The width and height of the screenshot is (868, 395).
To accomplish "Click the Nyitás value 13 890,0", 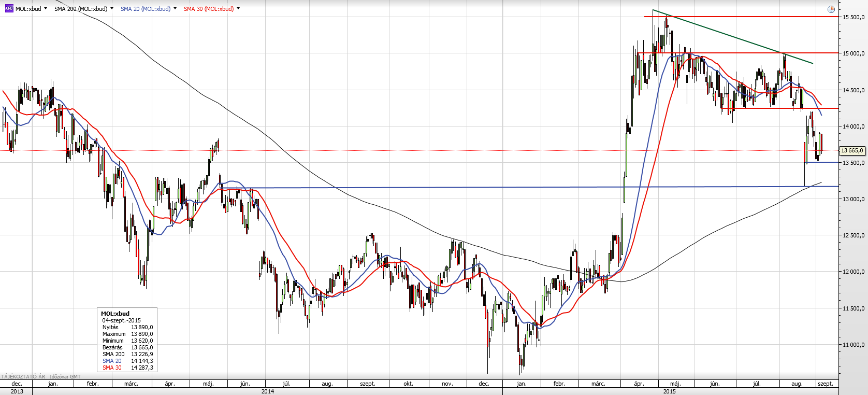I will click(142, 327).
